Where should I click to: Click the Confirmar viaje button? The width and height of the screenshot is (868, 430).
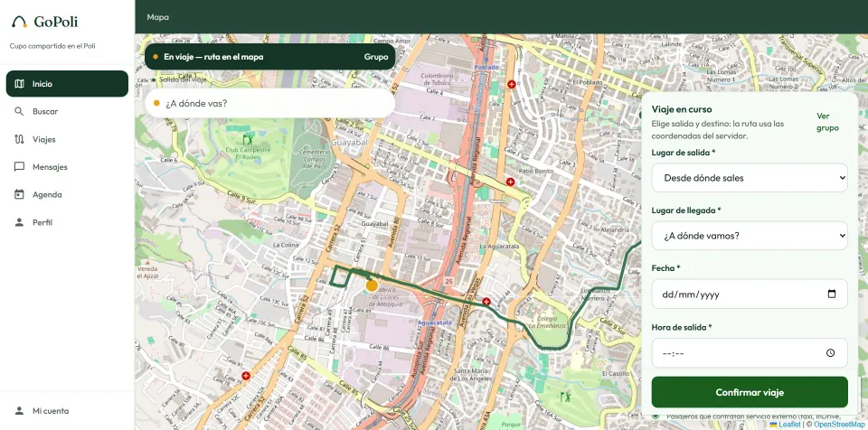[750, 392]
